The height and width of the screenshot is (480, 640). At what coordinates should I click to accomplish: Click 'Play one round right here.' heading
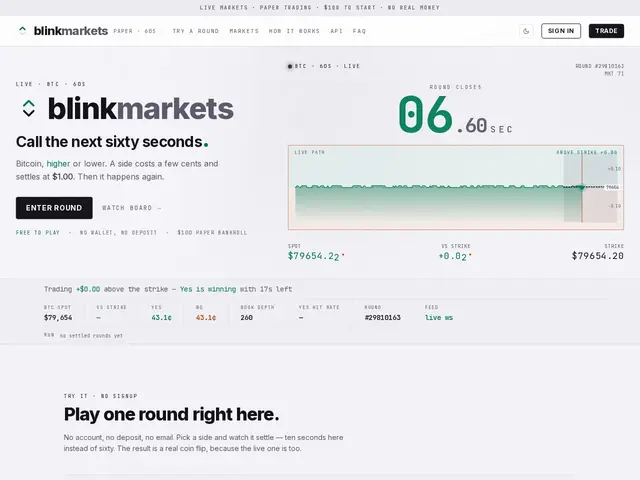[171, 414]
